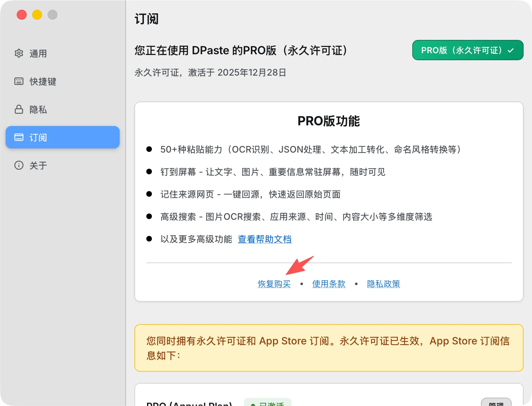532x406 pixels.
Task: Click the green 已激活 status badge
Action: pos(268,403)
